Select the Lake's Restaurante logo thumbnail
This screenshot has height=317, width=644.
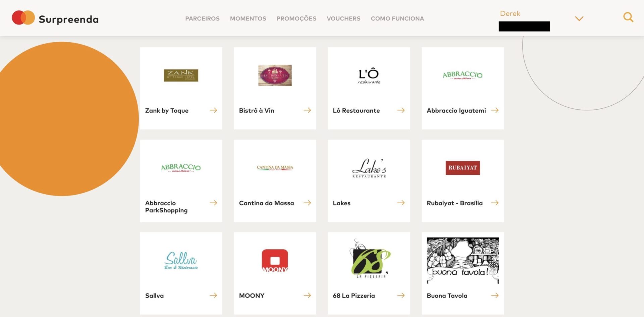[x=369, y=168]
